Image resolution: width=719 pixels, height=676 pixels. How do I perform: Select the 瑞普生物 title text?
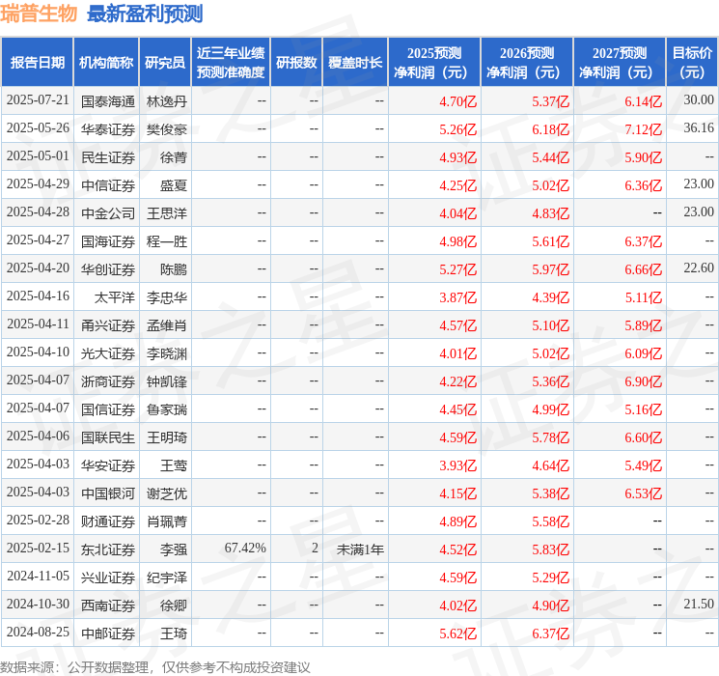(x=39, y=13)
